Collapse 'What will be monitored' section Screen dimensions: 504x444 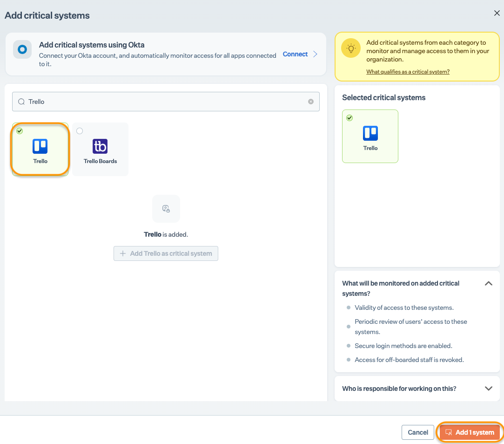click(x=489, y=283)
